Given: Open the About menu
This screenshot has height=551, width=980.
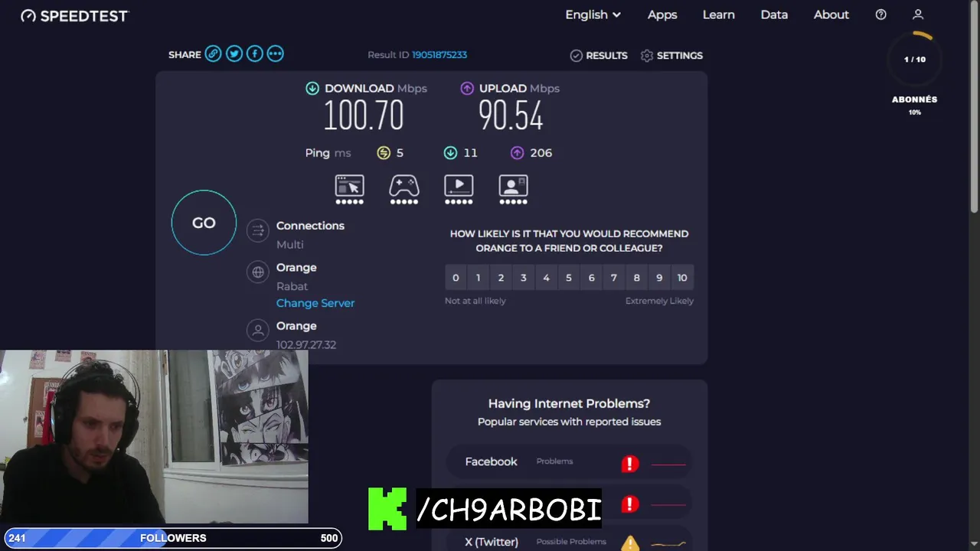Looking at the screenshot, I should pos(831,15).
